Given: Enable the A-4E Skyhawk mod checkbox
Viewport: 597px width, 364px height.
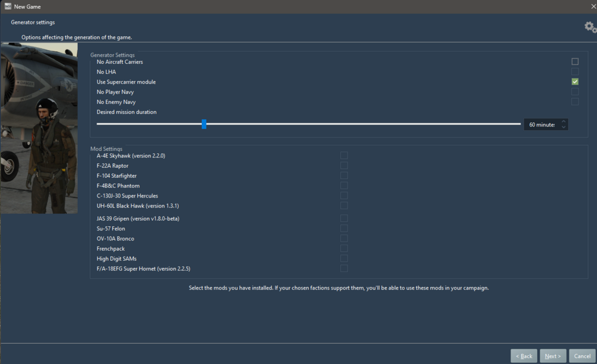Looking at the screenshot, I should click(344, 155).
